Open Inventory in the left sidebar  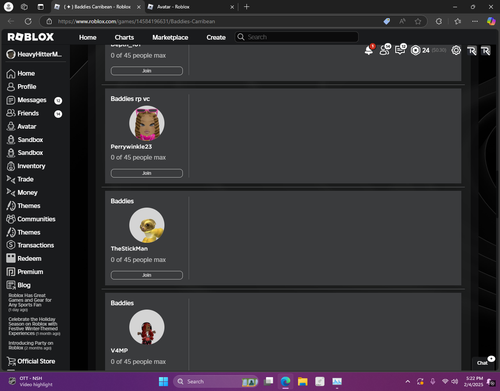26,166
